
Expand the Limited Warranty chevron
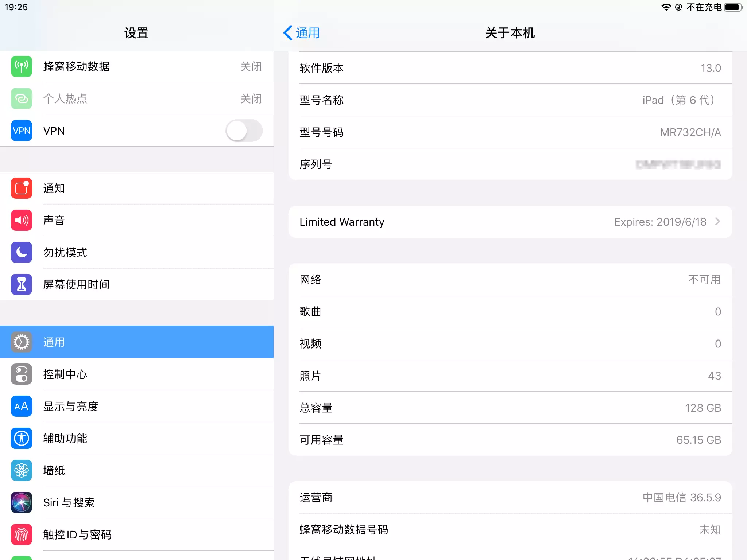tap(717, 222)
